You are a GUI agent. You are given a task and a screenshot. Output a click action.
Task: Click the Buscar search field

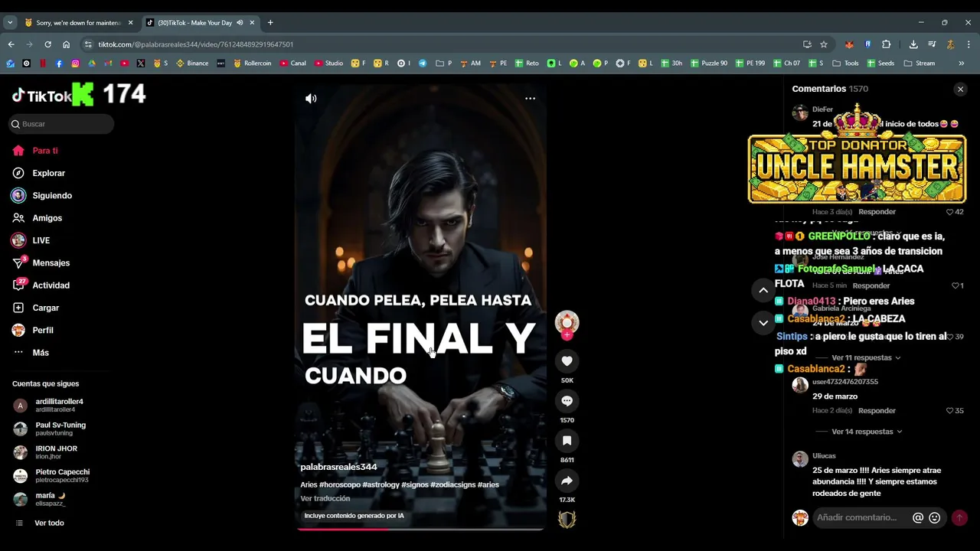tap(61, 124)
